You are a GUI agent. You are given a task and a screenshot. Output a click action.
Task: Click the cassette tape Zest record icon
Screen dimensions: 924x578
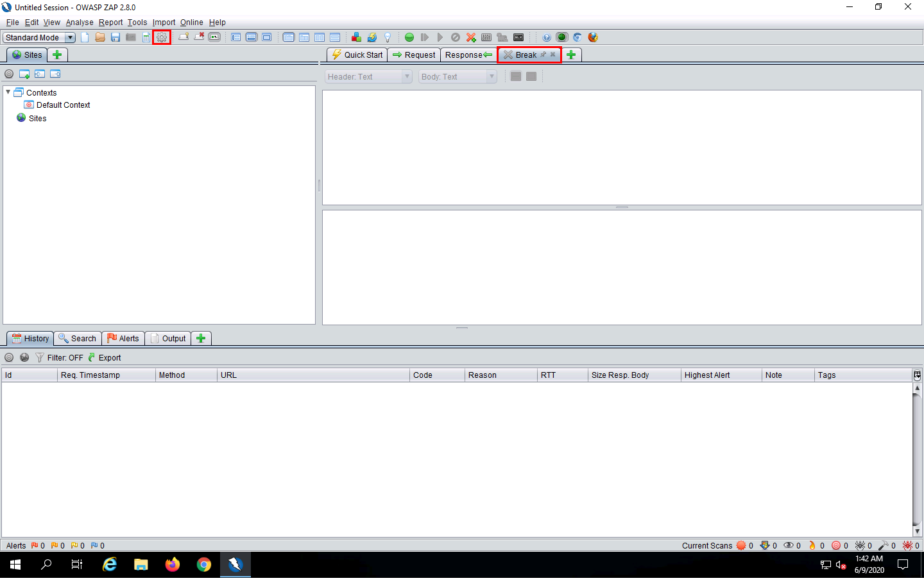tap(518, 37)
